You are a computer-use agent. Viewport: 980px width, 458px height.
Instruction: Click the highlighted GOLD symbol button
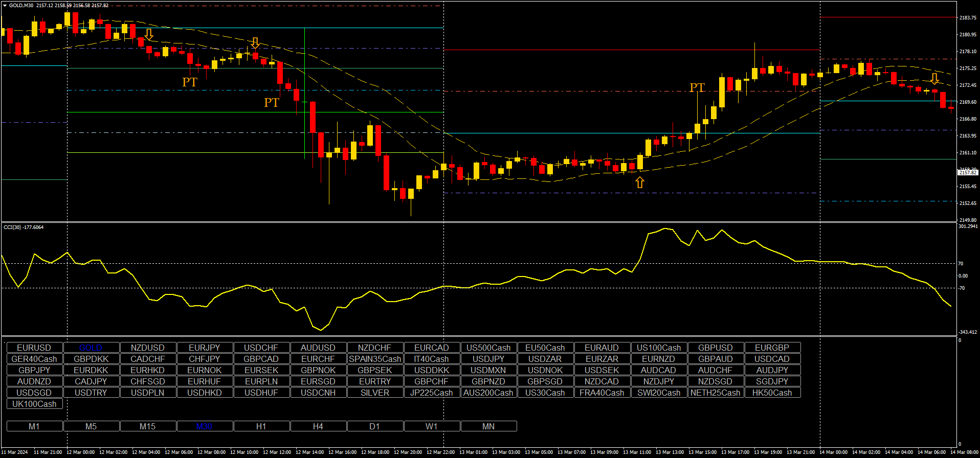point(91,348)
